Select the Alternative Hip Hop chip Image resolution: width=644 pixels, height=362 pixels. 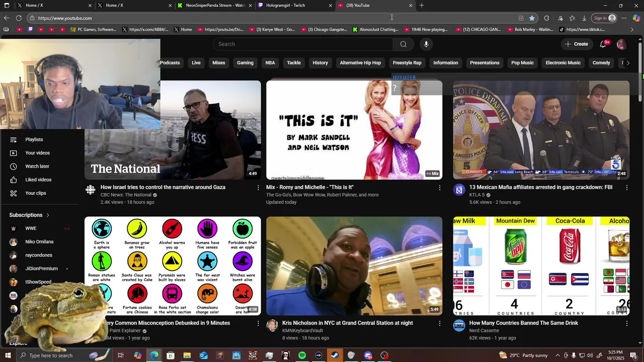[x=360, y=63]
